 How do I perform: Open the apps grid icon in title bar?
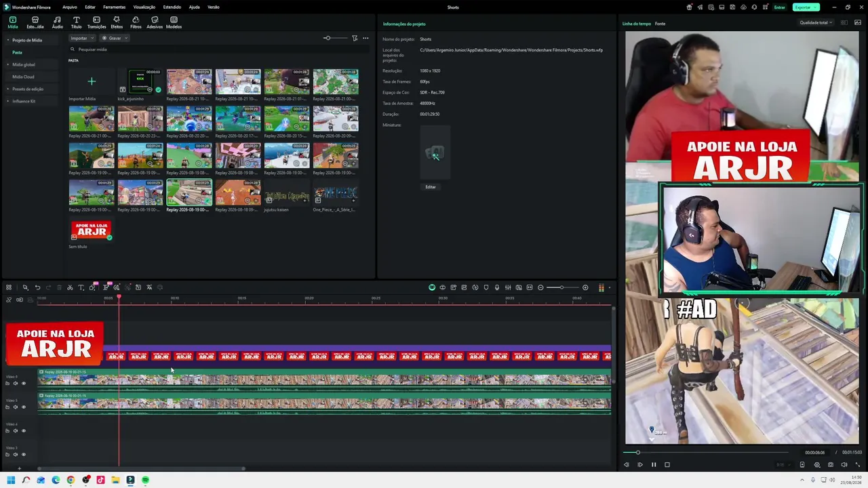click(766, 7)
